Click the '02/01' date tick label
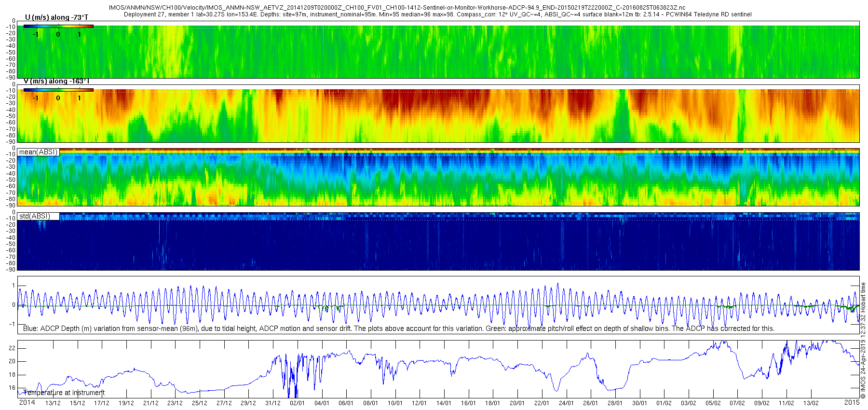Viewport: 868px width, 410px height. pyautogui.click(x=298, y=403)
